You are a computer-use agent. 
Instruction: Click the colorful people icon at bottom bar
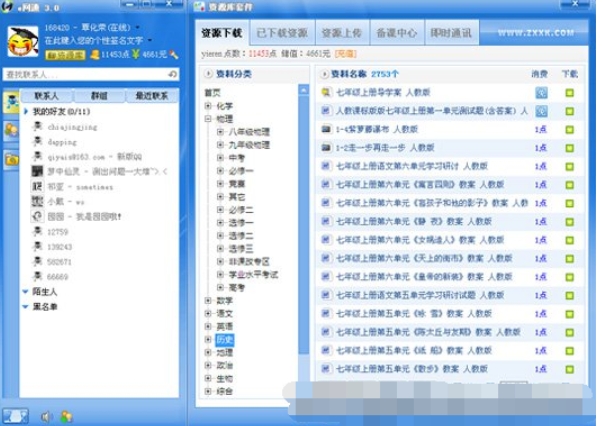66,416
